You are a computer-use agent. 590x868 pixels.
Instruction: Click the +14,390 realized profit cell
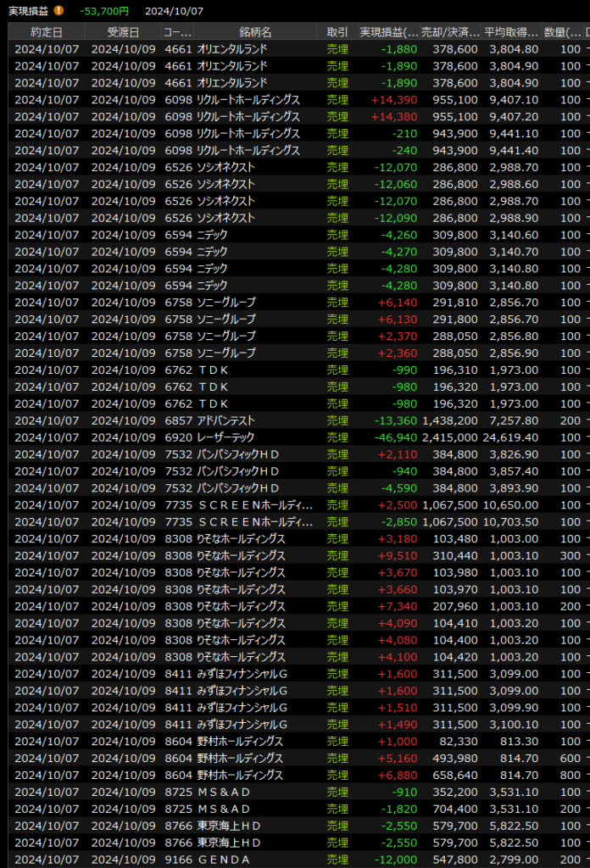point(394,99)
